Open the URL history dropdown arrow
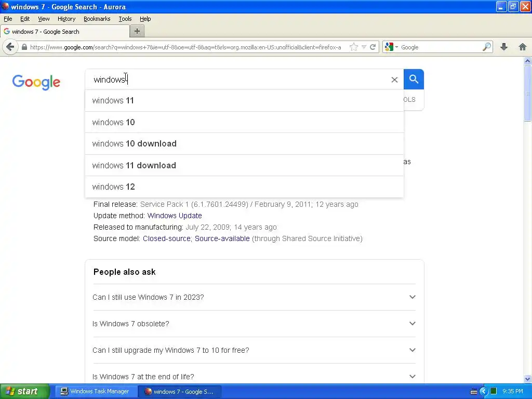The image size is (532, 399). click(364, 47)
